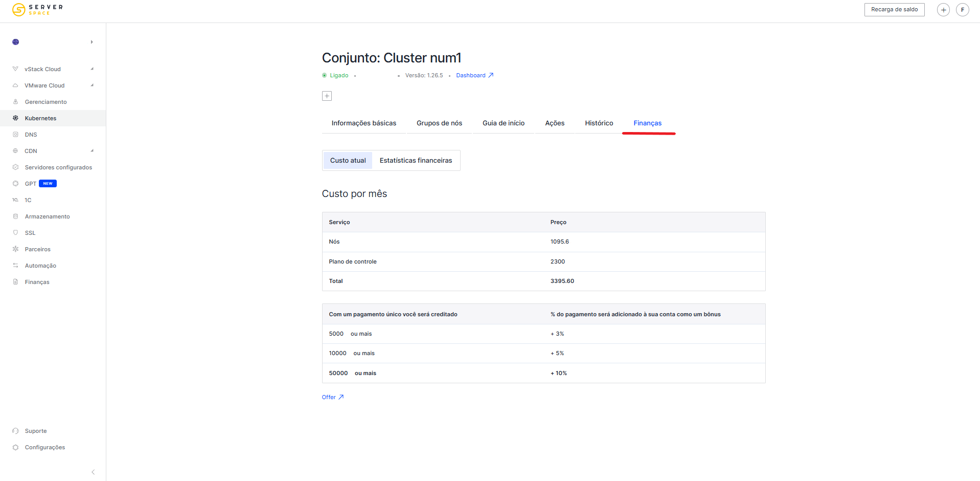Open Suporte in the sidebar

[36, 431]
